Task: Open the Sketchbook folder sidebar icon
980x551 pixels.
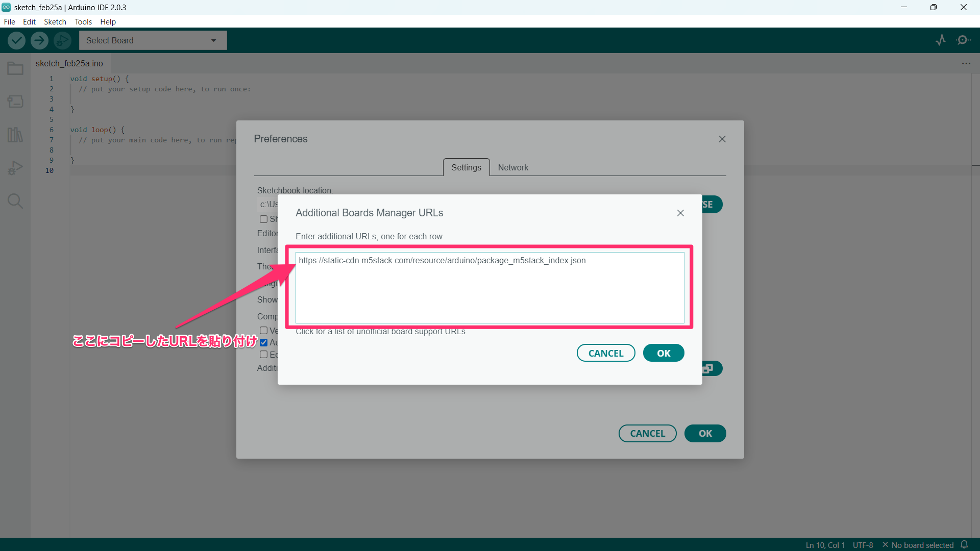Action: coord(15,68)
